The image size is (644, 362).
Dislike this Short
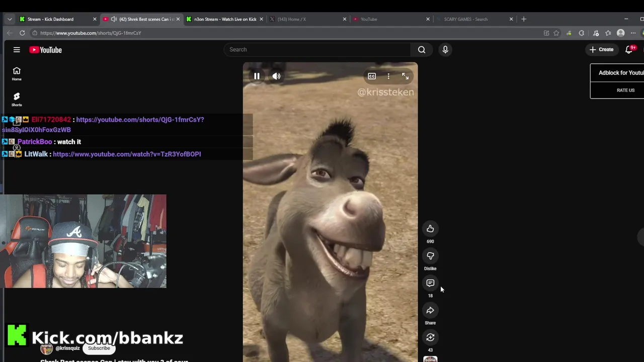pyautogui.click(x=430, y=256)
